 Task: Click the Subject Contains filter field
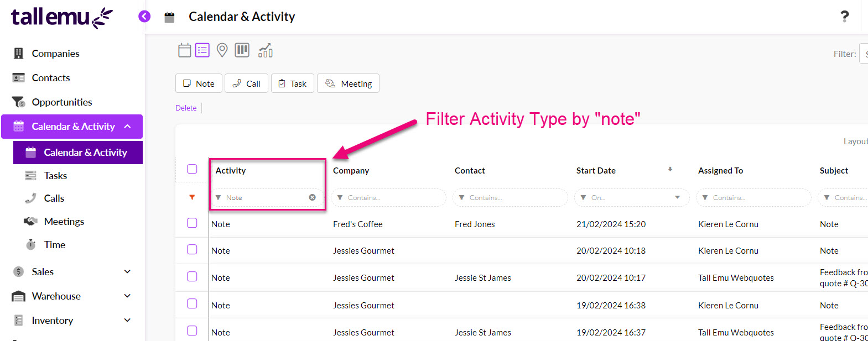(843, 197)
